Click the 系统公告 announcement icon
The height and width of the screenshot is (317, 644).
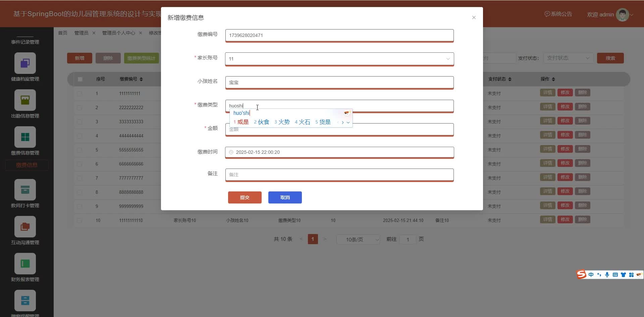pos(547,14)
